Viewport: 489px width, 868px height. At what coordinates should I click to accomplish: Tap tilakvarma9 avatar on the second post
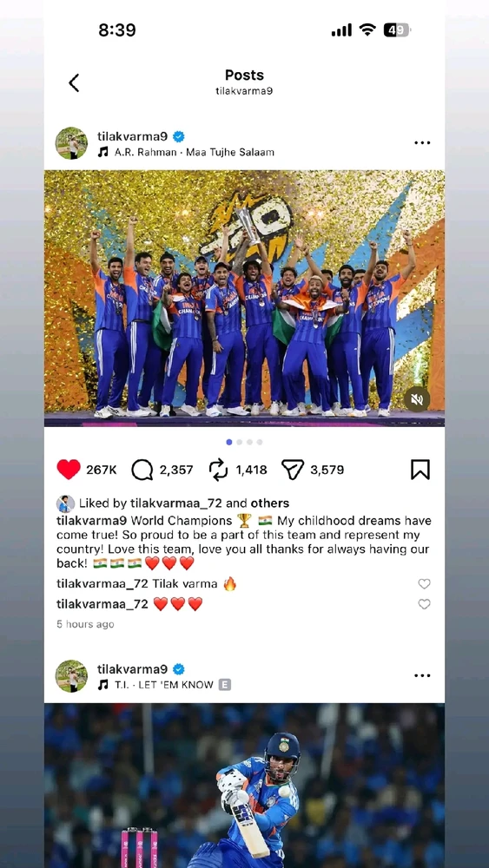[71, 675]
